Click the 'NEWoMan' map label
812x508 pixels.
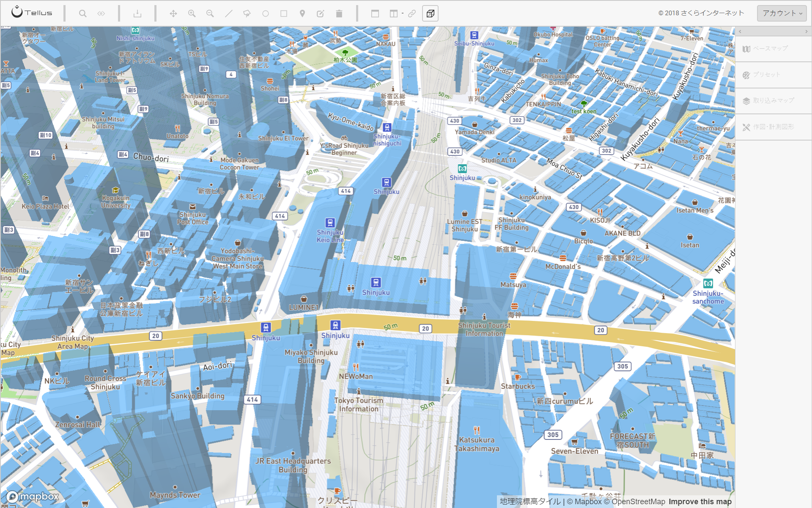coord(356,376)
